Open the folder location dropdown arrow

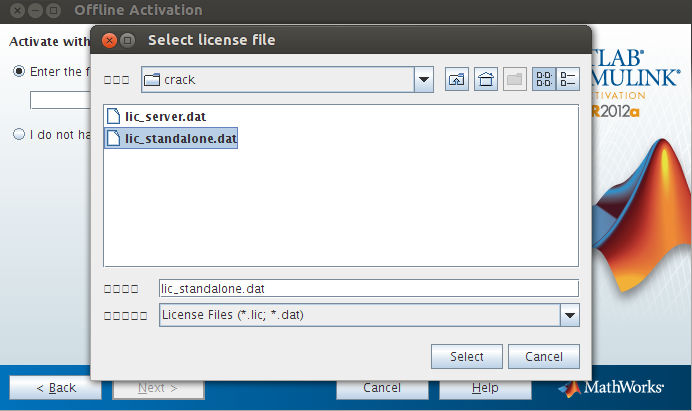(x=423, y=80)
